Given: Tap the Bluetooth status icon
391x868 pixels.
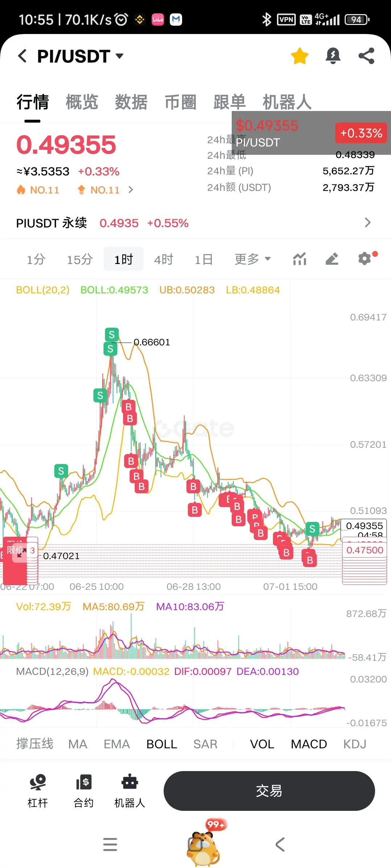Looking at the screenshot, I should (x=267, y=20).
